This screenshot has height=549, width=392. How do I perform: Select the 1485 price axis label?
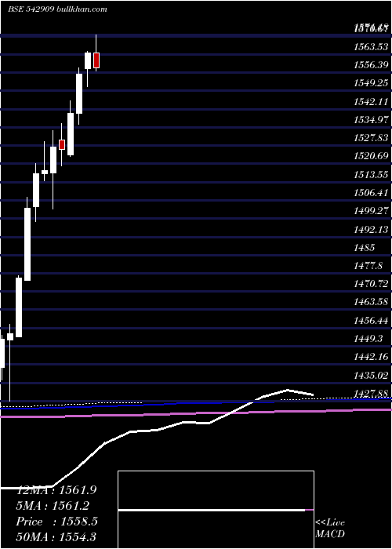point(365,248)
